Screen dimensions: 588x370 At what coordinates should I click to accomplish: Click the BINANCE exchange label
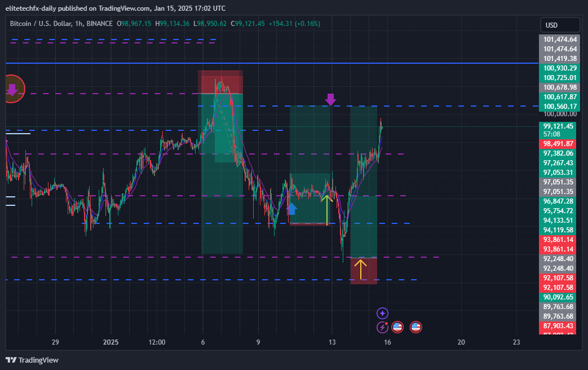tap(99, 24)
